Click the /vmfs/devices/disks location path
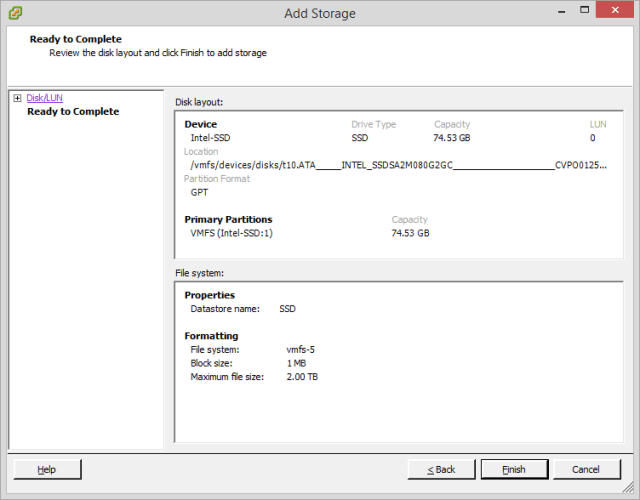The image size is (640, 500). click(x=398, y=165)
